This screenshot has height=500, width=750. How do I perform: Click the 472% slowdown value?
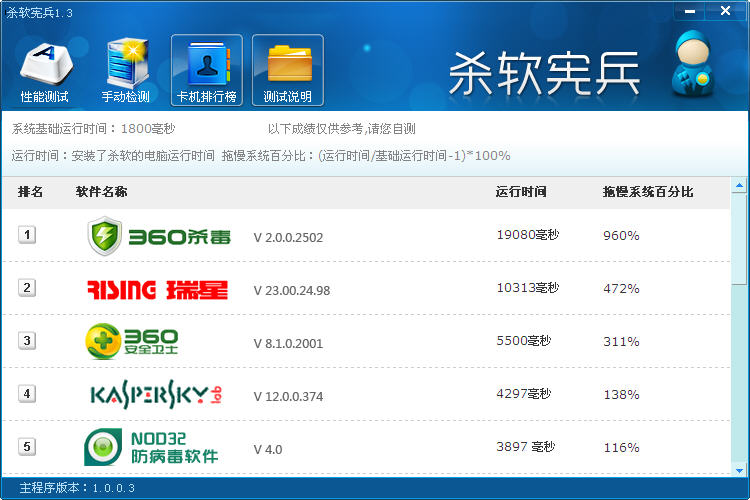[x=621, y=289]
